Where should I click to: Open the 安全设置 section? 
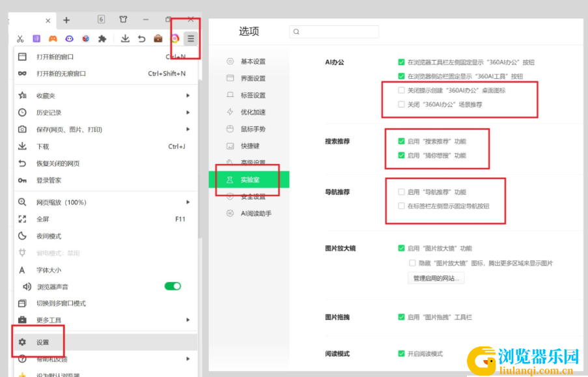tap(249, 197)
